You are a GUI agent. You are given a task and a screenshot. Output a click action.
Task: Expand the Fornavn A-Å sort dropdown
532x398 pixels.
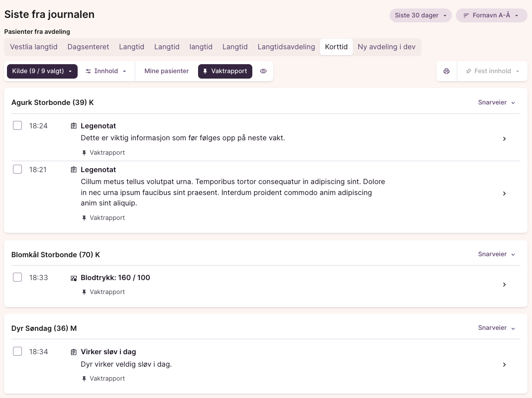(491, 15)
